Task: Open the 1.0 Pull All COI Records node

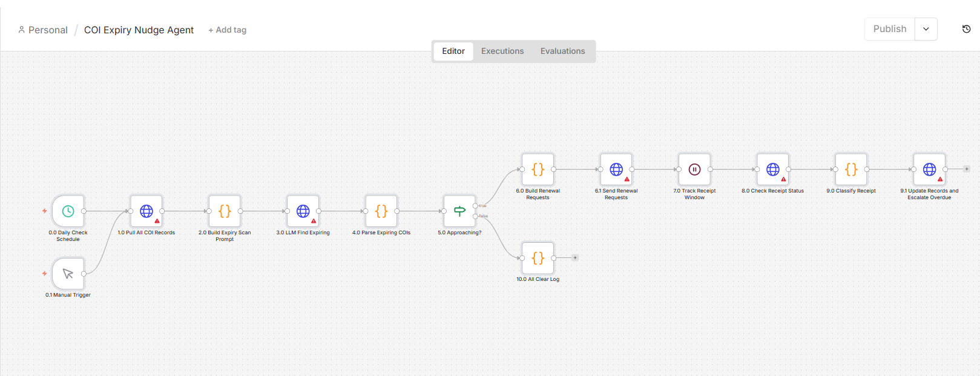Action: (146, 211)
